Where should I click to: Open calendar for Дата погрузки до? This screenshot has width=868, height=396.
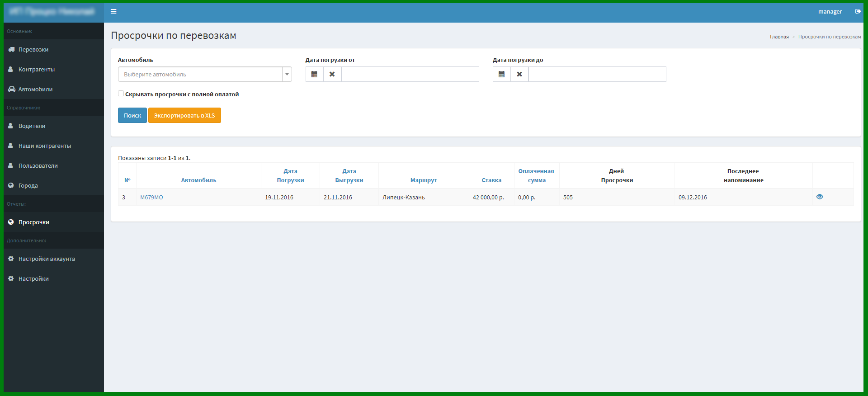click(501, 74)
